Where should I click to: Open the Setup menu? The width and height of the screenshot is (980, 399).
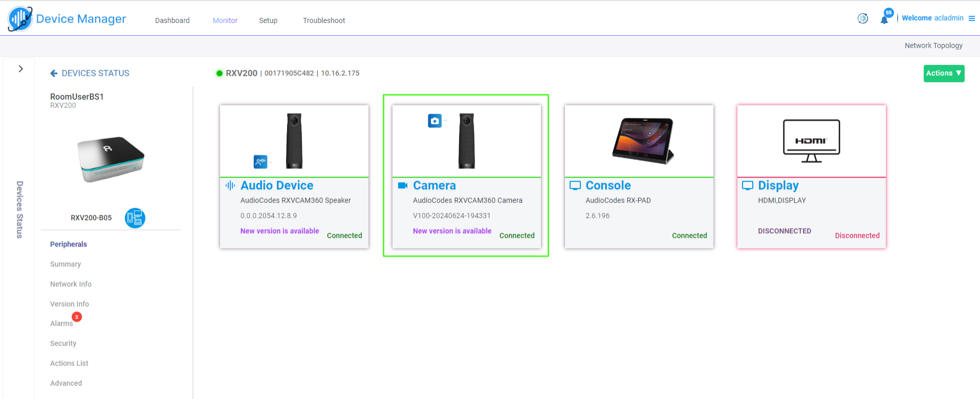[x=268, y=20]
